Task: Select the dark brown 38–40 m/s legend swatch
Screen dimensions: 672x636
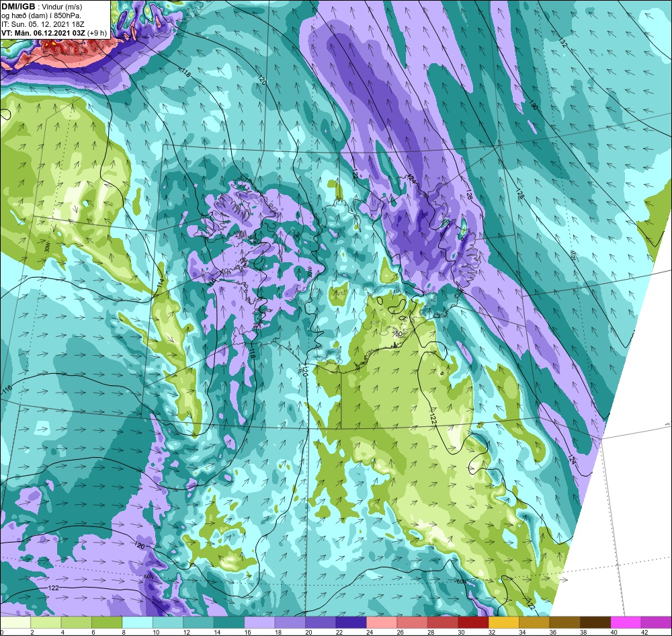Action: (x=595, y=622)
